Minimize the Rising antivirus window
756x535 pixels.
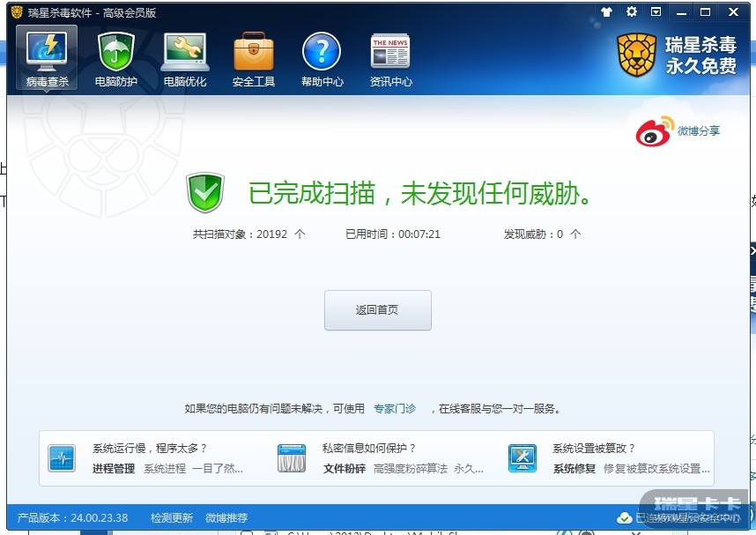tap(681, 12)
